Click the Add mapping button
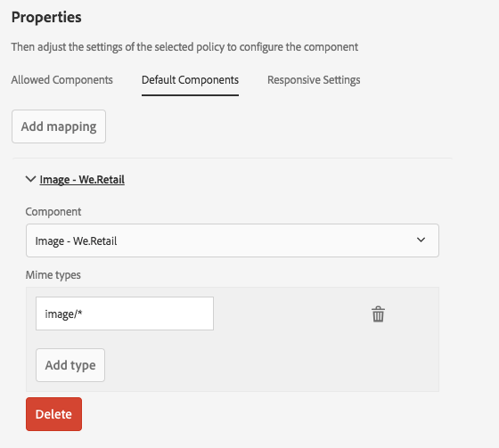 tap(59, 126)
